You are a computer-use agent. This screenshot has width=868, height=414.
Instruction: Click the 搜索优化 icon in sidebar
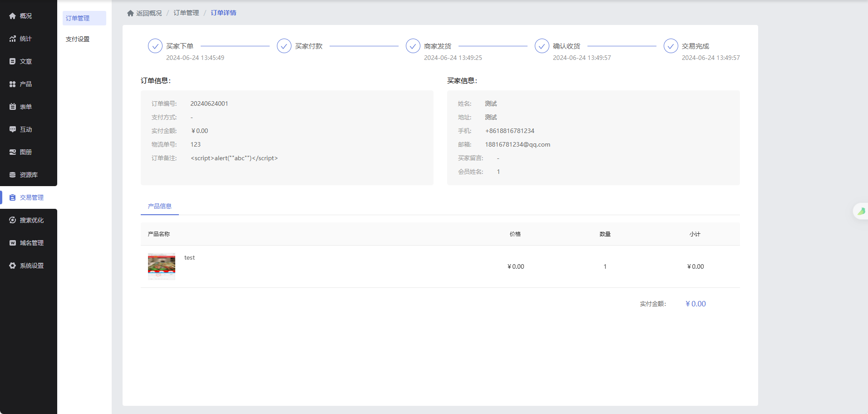click(x=13, y=220)
